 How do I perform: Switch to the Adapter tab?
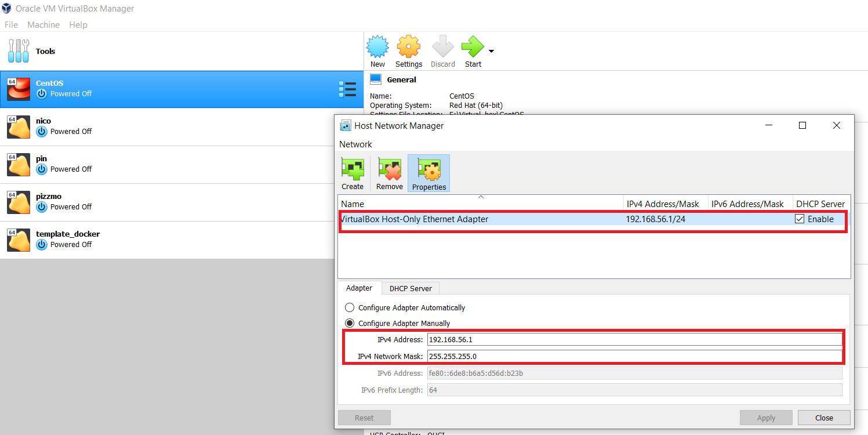click(359, 288)
